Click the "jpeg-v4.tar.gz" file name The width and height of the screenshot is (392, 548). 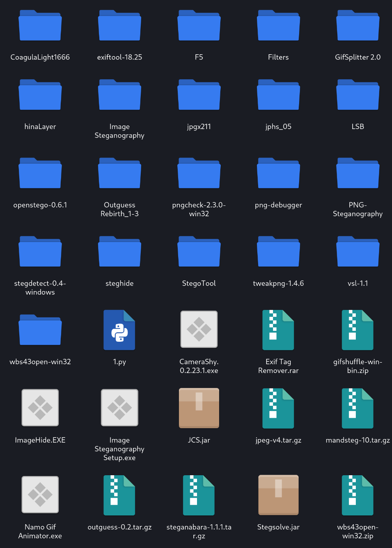click(278, 440)
